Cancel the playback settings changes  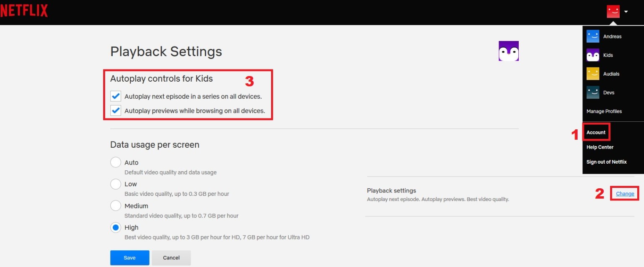coord(171,257)
